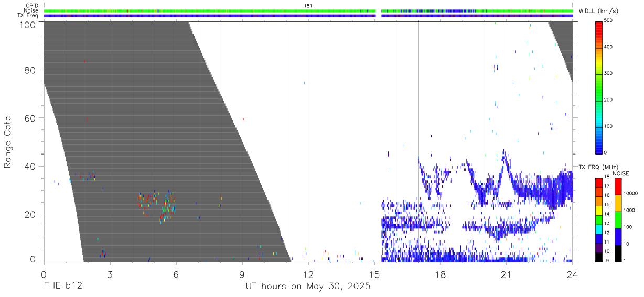Click the x-axis tick label 6

coord(176,273)
